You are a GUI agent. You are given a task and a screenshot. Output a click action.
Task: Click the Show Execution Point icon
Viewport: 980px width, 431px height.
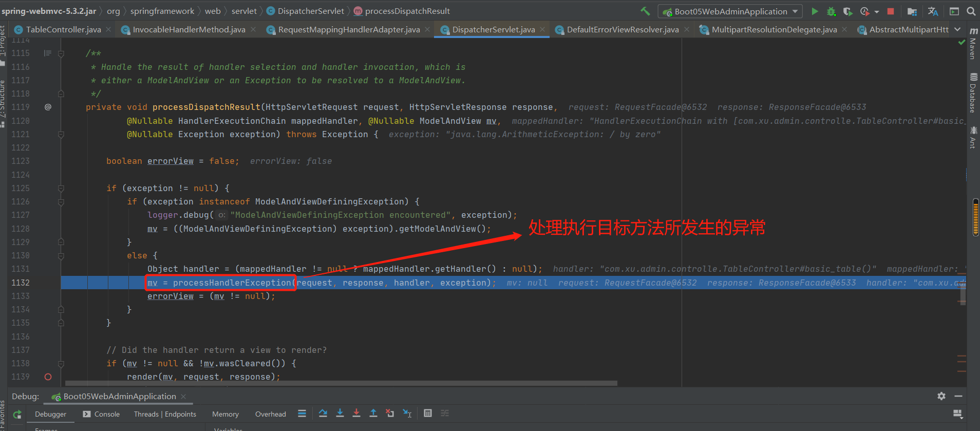302,414
